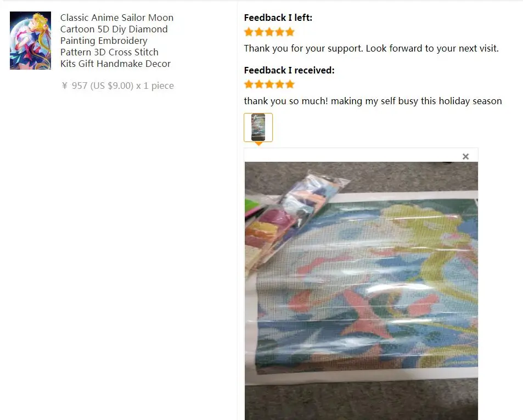Click the 'thank you so much!' buyer comment

click(373, 101)
